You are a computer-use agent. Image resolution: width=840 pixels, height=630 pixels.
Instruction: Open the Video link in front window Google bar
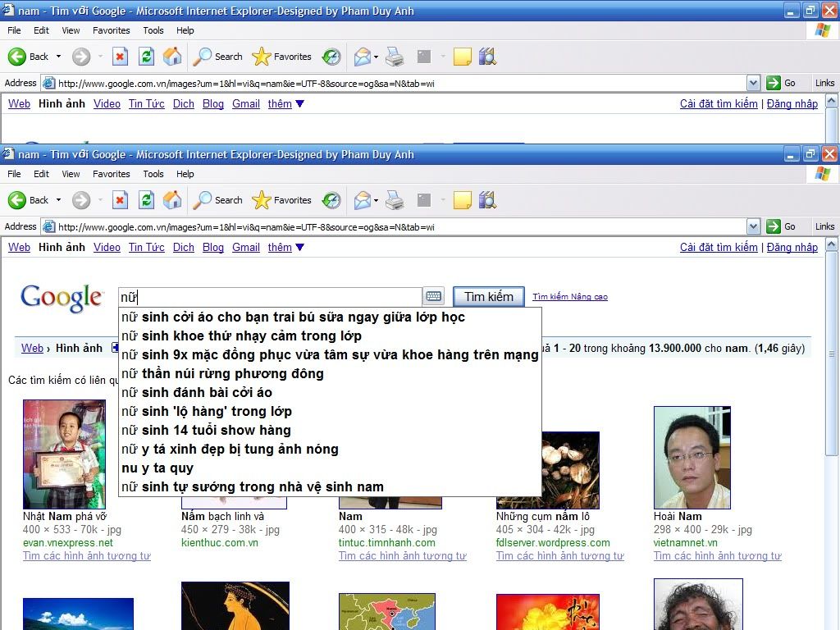107,247
